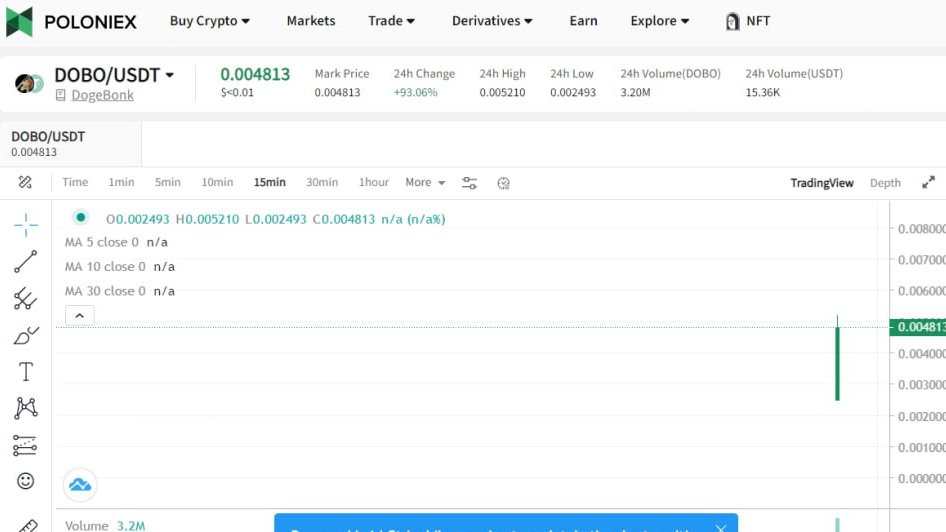Image resolution: width=946 pixels, height=532 pixels.
Task: Click the Poloniex logo
Action: tap(71, 22)
